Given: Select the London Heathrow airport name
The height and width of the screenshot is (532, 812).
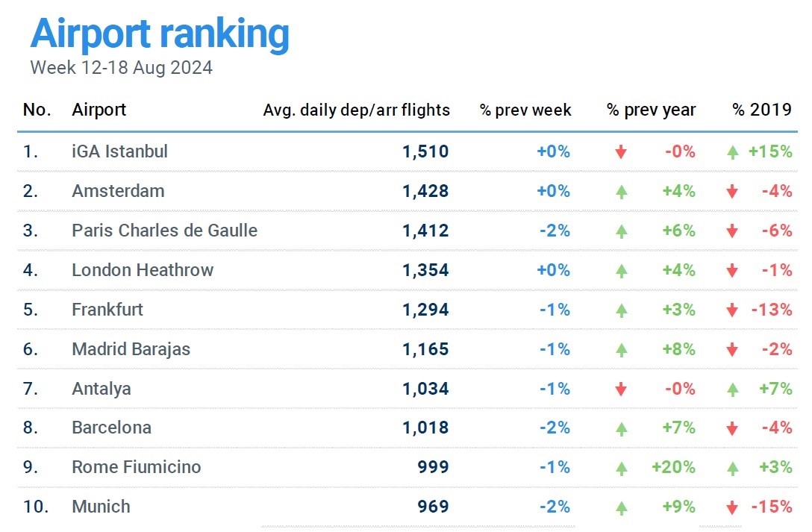Looking at the screenshot, I should pyautogui.click(x=143, y=270).
